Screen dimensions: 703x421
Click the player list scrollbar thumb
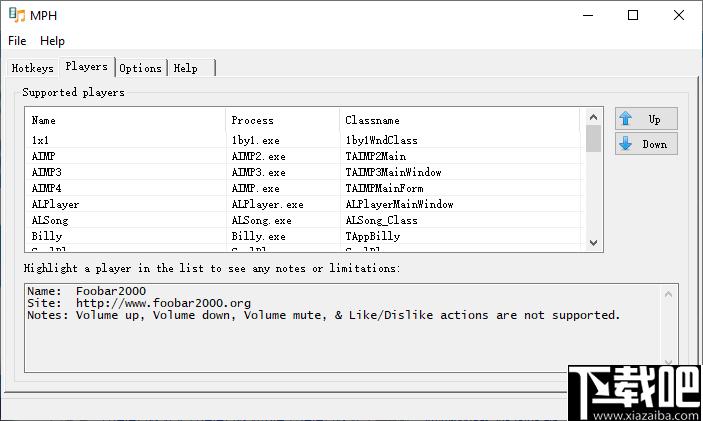click(x=593, y=139)
